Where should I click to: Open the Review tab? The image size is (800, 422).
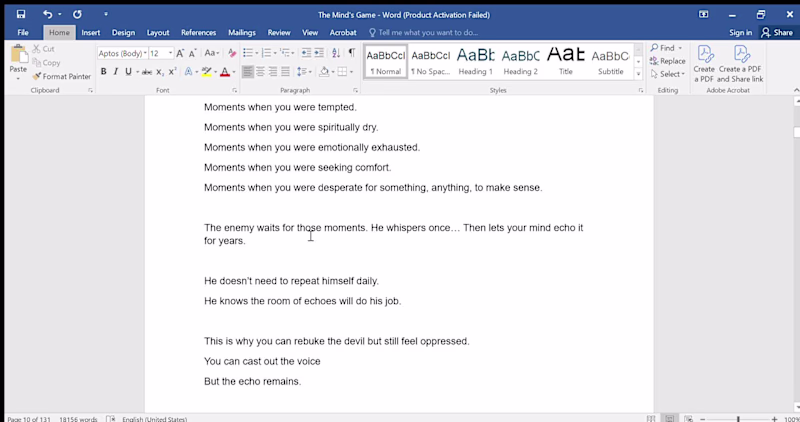click(279, 32)
